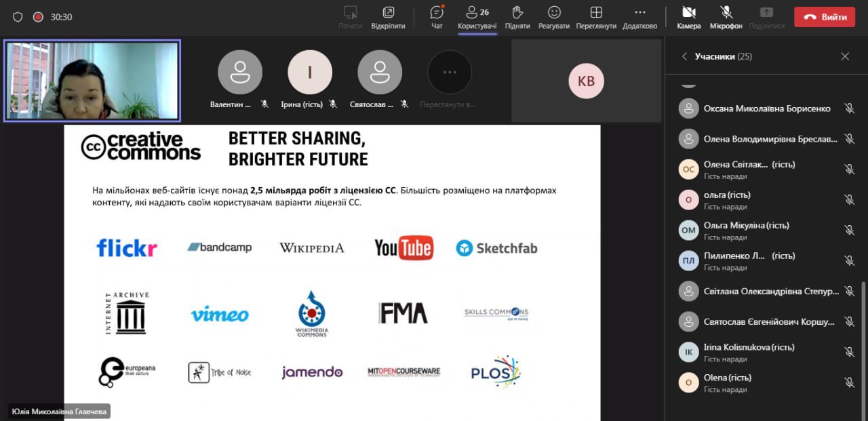Toggle the Camera (Камера) on
Image resolution: width=868 pixels, height=421 pixels.
click(x=689, y=17)
